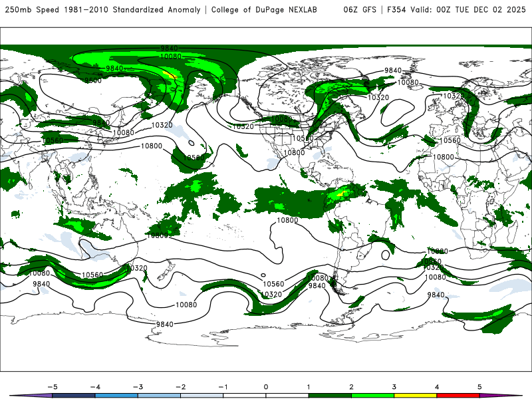Click 'F354 Valid: 00Z TUE DEC 02 2025'
This screenshot has height=399, width=532.
coord(456,9)
